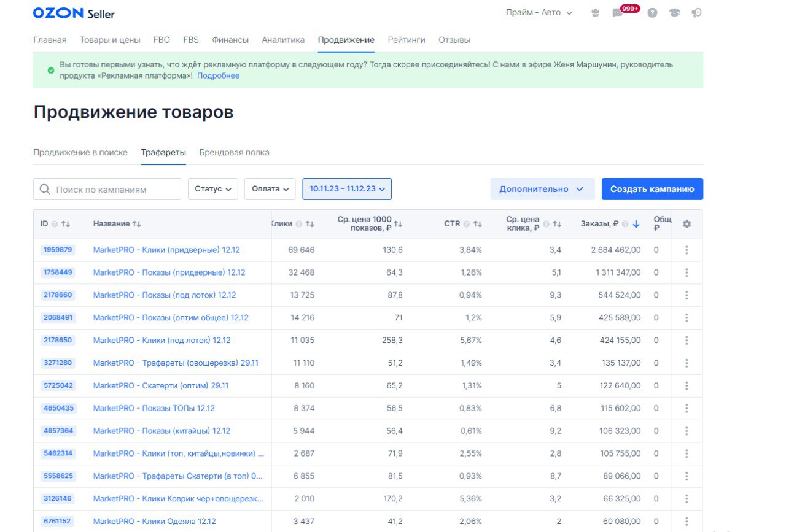Open the 10.11.23 – 11.12.23 date range picker

[347, 189]
